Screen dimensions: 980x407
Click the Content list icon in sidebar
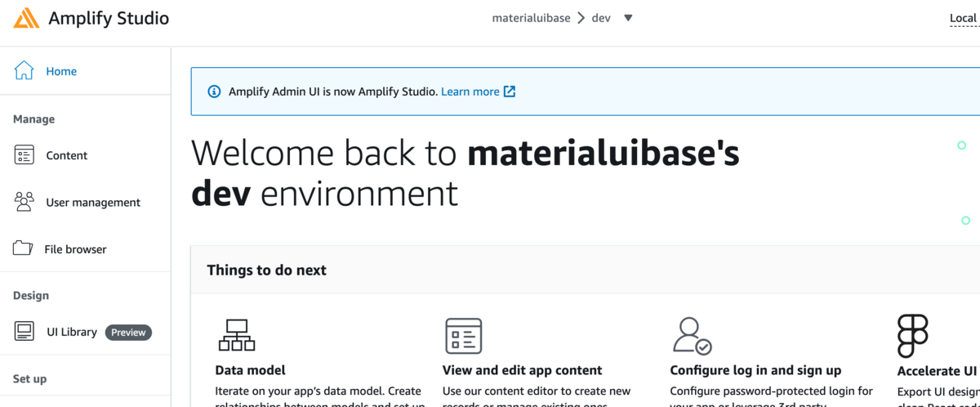tap(24, 155)
